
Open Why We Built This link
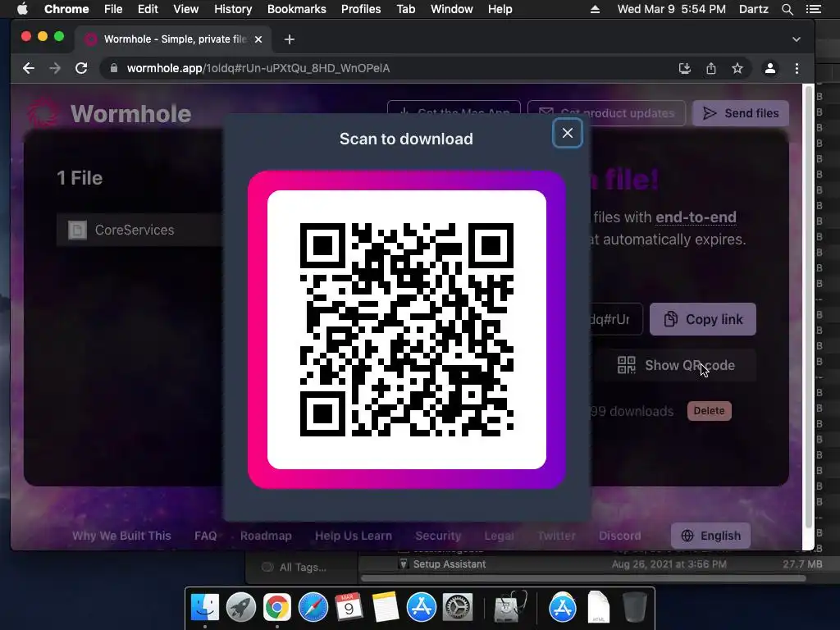coord(121,536)
